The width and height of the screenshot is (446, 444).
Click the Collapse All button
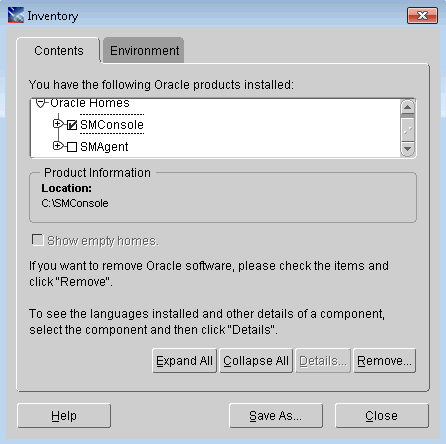[x=256, y=361]
